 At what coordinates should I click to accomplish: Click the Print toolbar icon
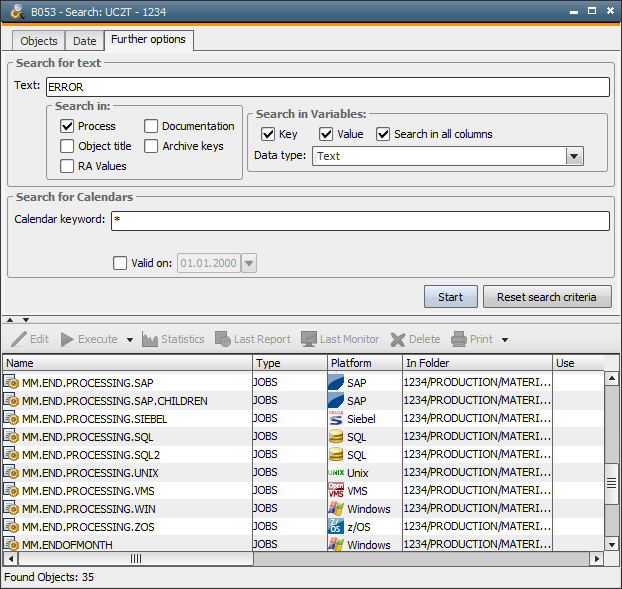(x=459, y=340)
